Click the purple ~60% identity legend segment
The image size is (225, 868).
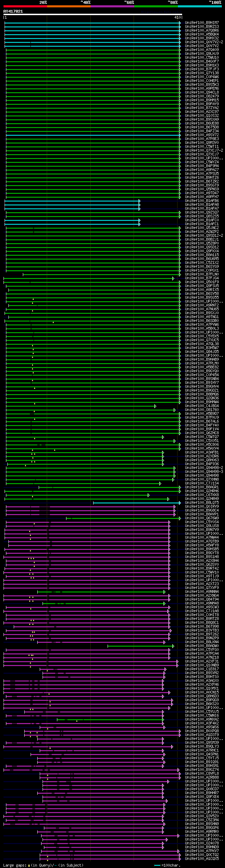pos(112,6)
